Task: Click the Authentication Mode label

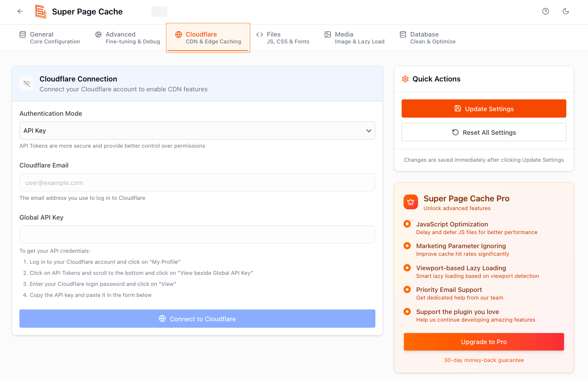Action: click(51, 113)
